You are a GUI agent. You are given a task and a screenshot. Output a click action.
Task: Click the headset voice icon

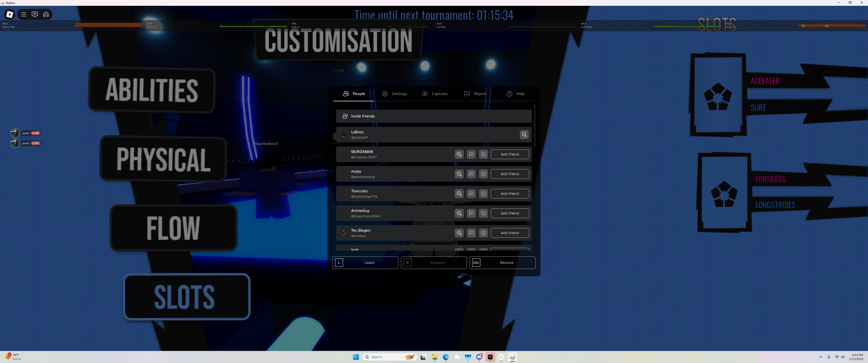(46, 14)
